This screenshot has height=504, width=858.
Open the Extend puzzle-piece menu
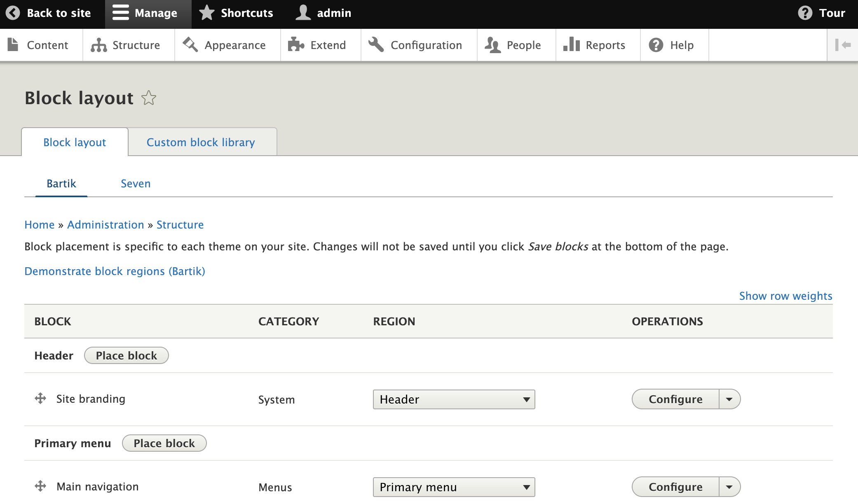tap(317, 45)
